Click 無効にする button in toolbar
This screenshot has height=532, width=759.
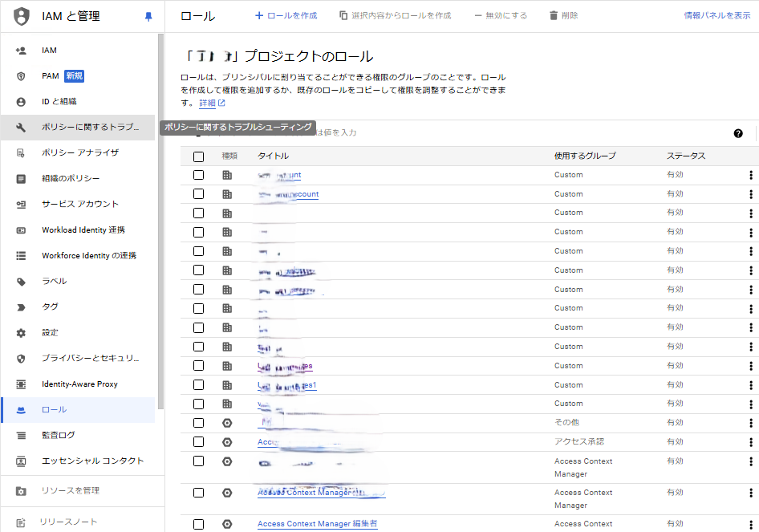click(x=501, y=15)
